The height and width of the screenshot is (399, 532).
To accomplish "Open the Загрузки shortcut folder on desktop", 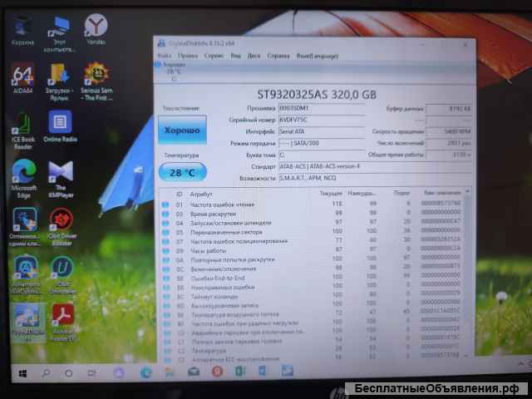I will click(59, 82).
